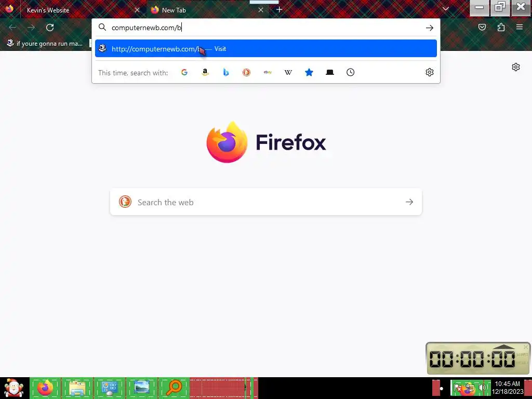Click the 00:00:00 timer display
This screenshot has width=532, height=399.
tap(472, 360)
